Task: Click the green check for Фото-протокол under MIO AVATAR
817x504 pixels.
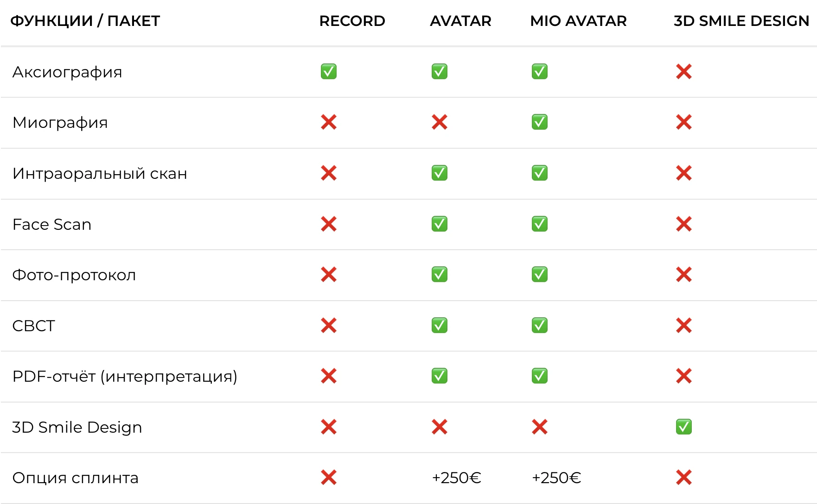Action: (x=539, y=275)
